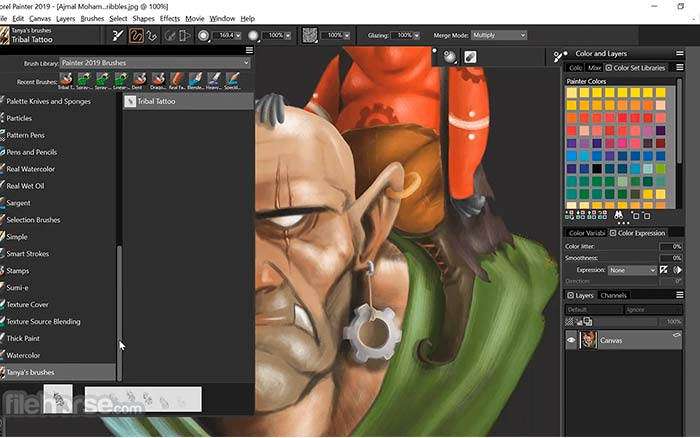Click the Tribal Tattoo brush selector icon

[x=4, y=35]
